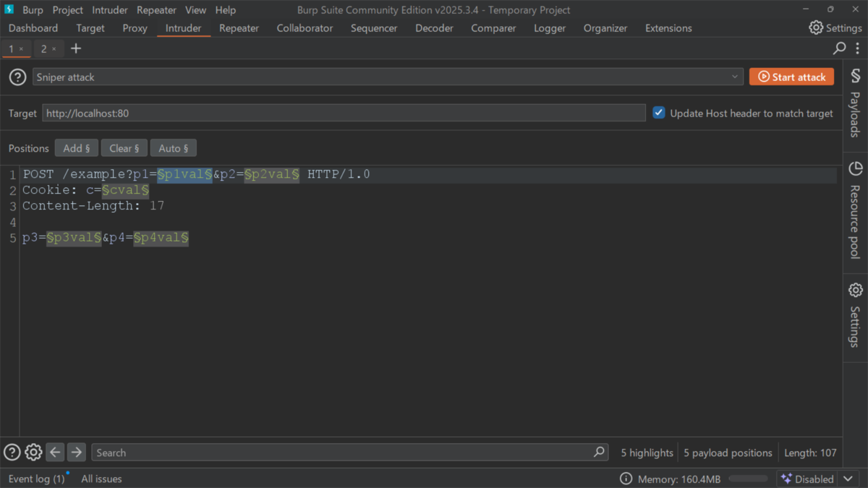Select the Intruder main tab

(183, 28)
